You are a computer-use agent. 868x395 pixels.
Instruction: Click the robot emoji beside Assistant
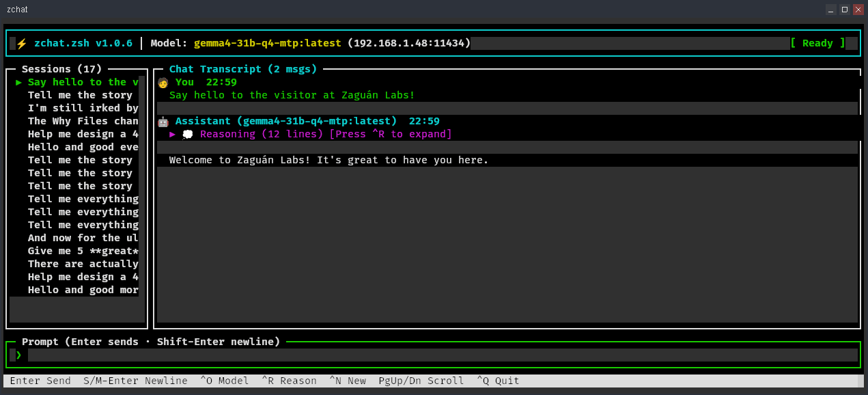(163, 122)
